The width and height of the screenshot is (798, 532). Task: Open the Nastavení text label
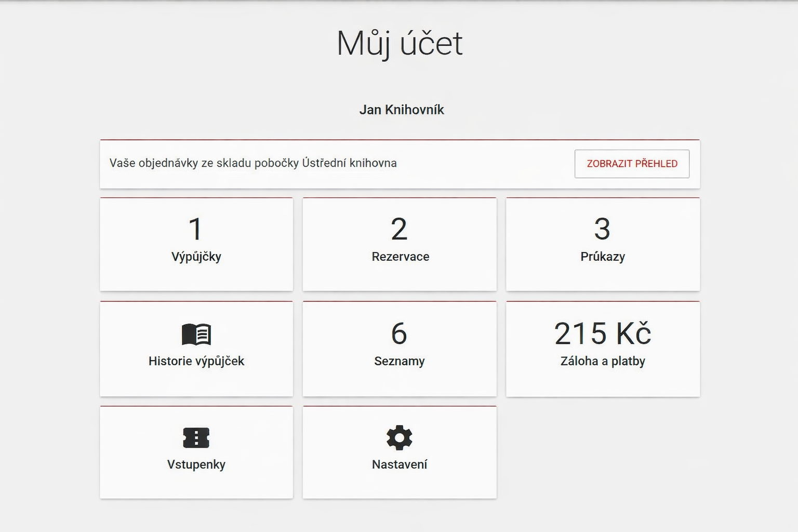point(399,464)
